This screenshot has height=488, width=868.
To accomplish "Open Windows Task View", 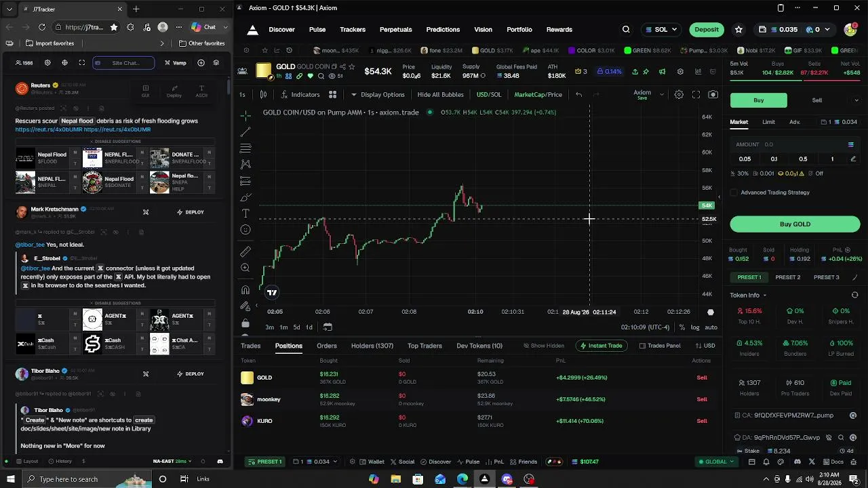I will pos(184,479).
